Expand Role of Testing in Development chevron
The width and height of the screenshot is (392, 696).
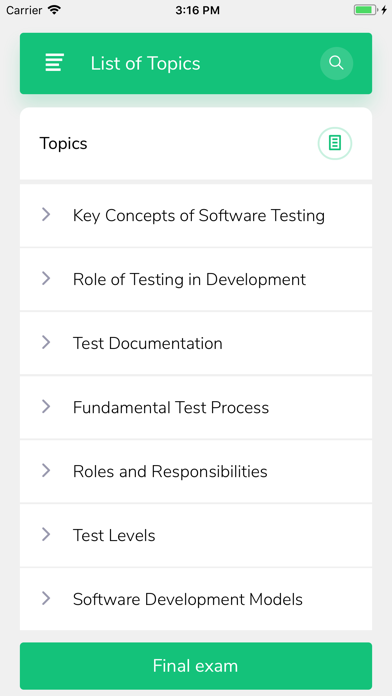[46, 279]
